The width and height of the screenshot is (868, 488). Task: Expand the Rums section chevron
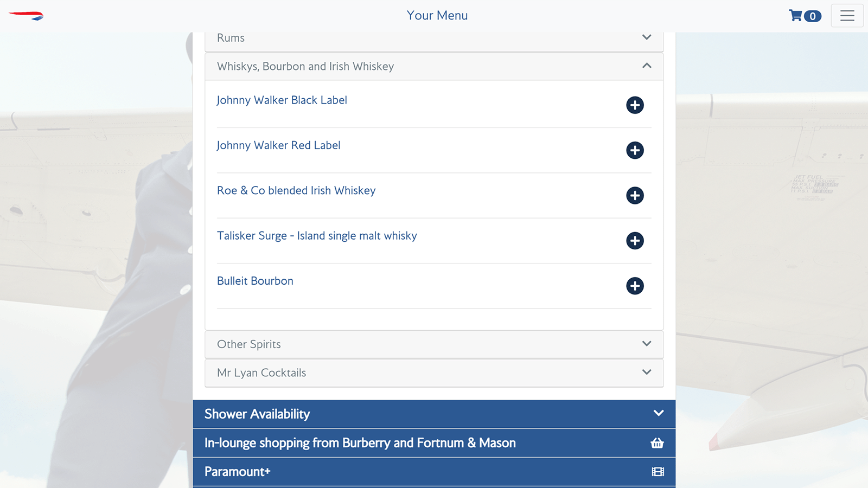tap(647, 37)
